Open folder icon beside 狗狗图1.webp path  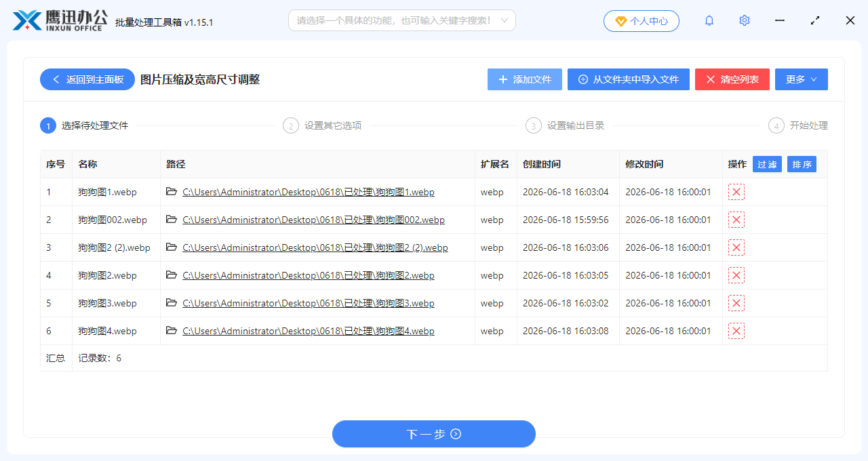[172, 192]
